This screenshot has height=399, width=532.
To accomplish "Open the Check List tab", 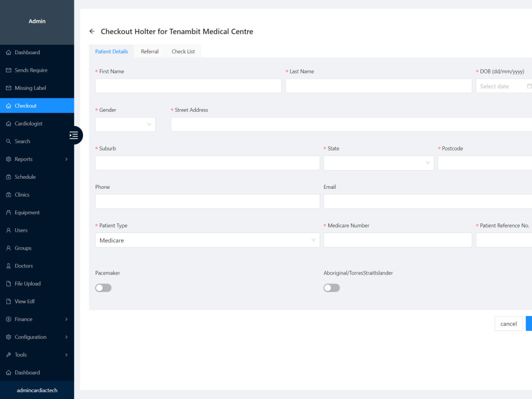I will click(x=183, y=51).
